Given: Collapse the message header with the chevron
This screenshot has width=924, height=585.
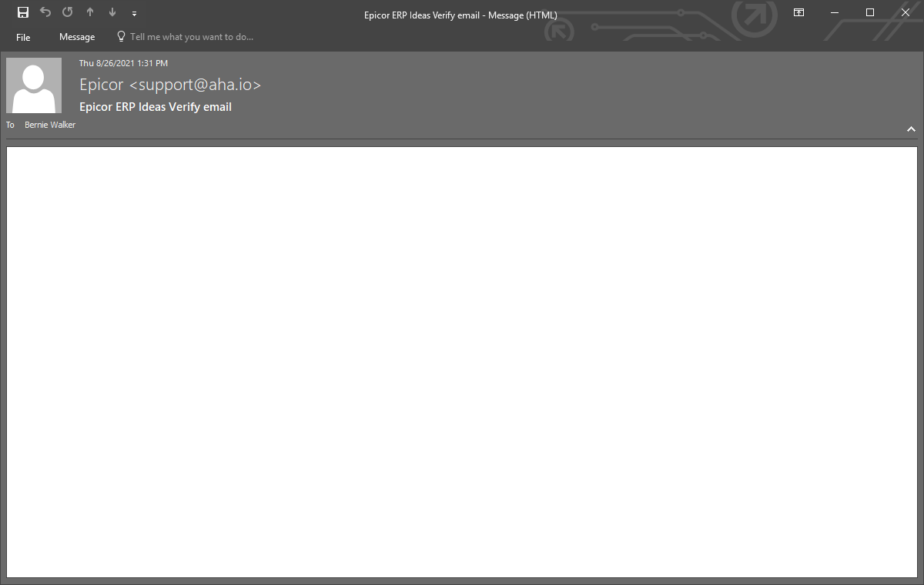Looking at the screenshot, I should click(911, 129).
